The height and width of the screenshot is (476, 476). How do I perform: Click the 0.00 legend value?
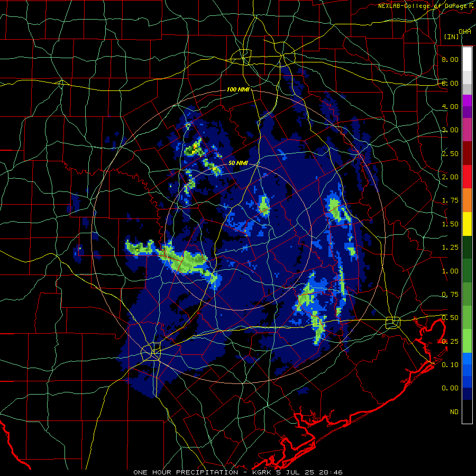pyautogui.click(x=450, y=388)
